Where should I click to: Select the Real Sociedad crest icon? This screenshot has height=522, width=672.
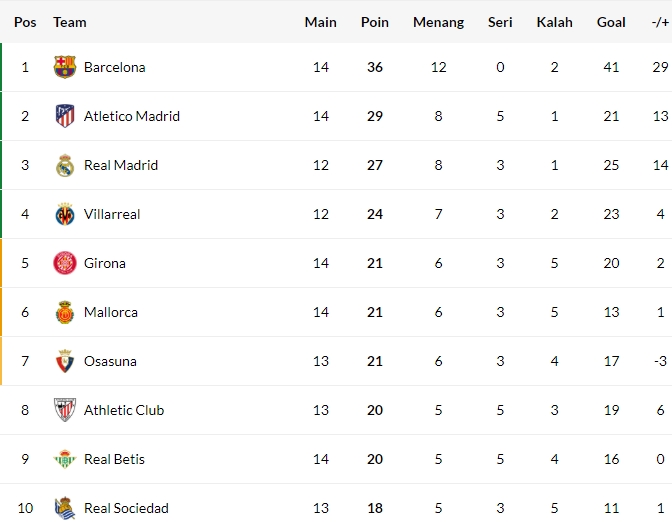point(65,508)
